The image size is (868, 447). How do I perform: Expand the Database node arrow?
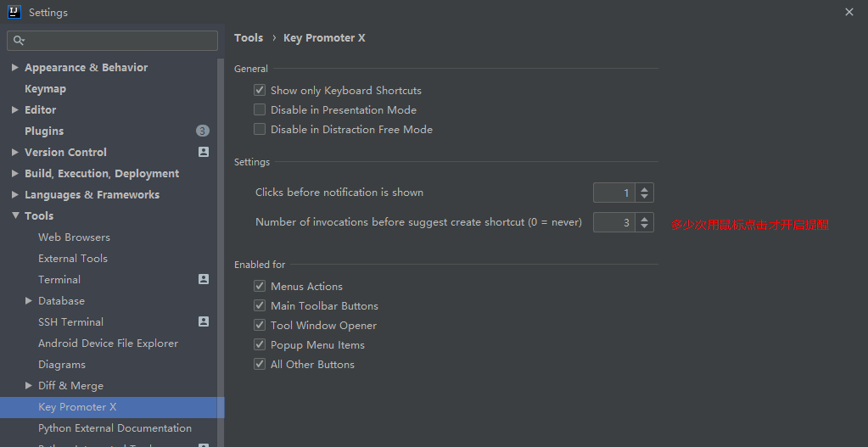click(x=29, y=300)
